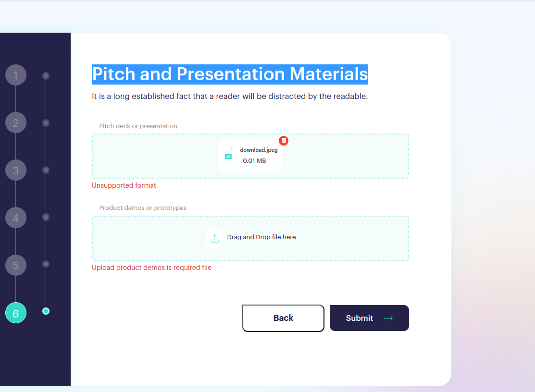Viewport: 535px width, 392px height.
Task: Click the Pitch and Presentation Materials heading
Action: 230,74
